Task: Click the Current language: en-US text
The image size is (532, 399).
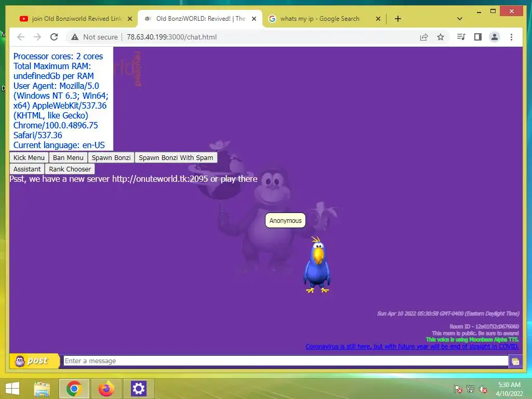Action: click(59, 145)
